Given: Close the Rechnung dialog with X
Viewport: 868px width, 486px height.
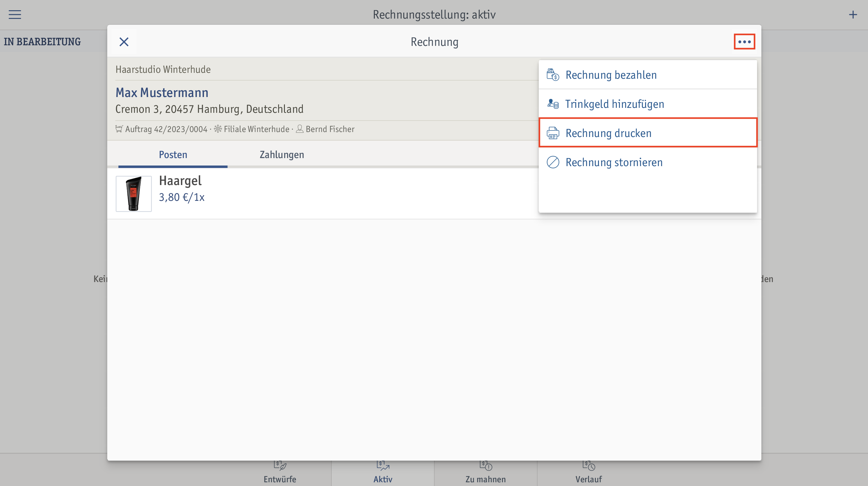Looking at the screenshot, I should click(124, 42).
